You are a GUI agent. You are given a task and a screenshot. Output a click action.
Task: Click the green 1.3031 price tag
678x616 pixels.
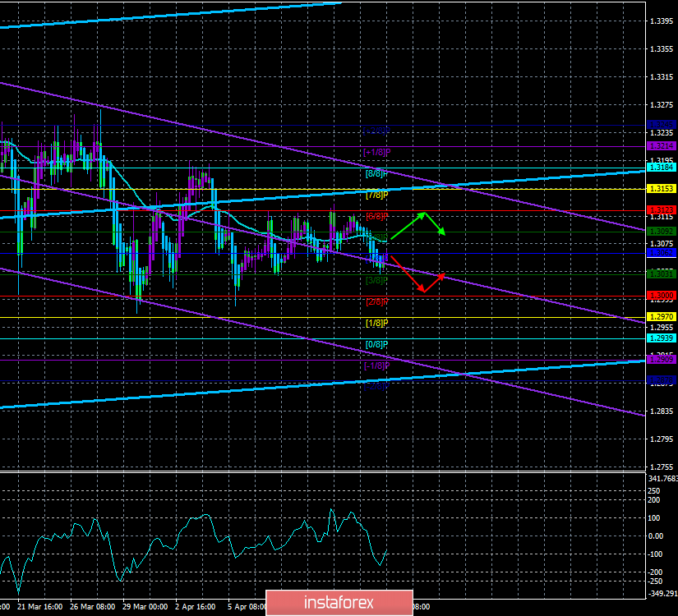[x=662, y=274]
